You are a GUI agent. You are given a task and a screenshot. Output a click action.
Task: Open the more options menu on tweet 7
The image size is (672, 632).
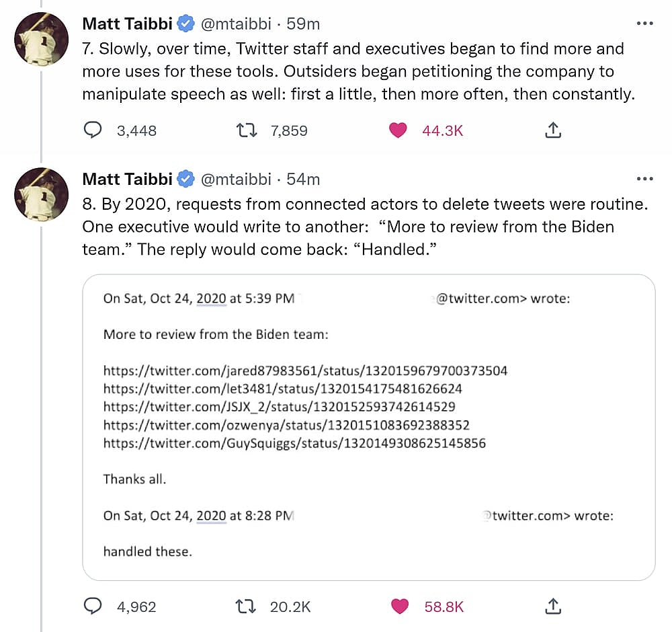coord(645,23)
